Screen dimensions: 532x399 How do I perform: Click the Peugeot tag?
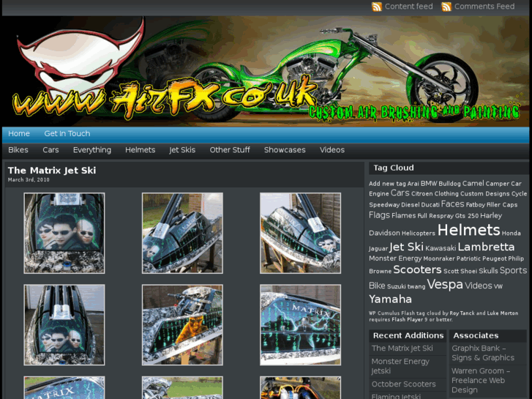(495, 259)
